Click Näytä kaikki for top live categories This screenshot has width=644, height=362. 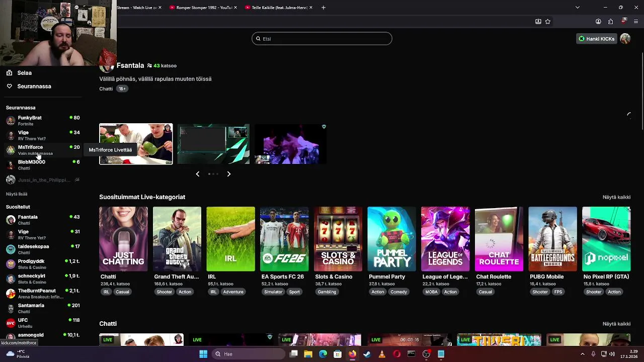(x=616, y=197)
